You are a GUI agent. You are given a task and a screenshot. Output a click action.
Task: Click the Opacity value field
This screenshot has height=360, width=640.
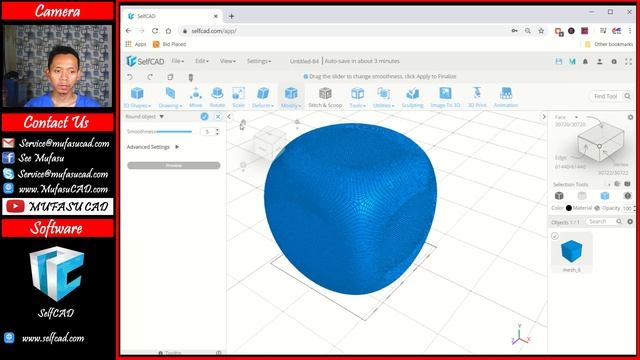628,208
